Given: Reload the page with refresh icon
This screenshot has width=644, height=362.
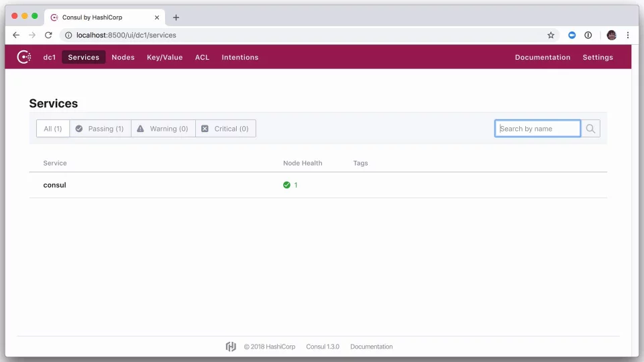Looking at the screenshot, I should 48,35.
